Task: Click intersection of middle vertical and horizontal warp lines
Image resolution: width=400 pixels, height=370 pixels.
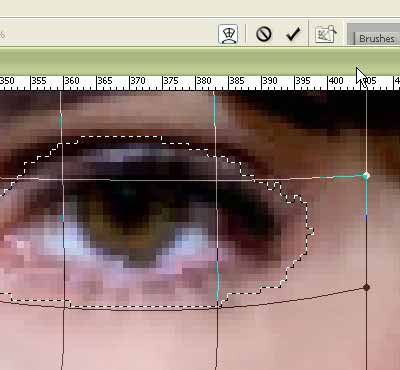Action: click(x=216, y=181)
